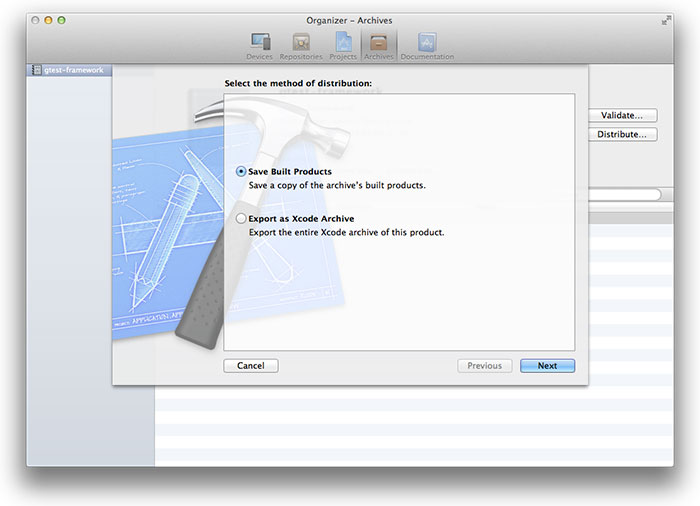Select Save Built Products option
Image resolution: width=700 pixels, height=506 pixels.
click(x=241, y=172)
